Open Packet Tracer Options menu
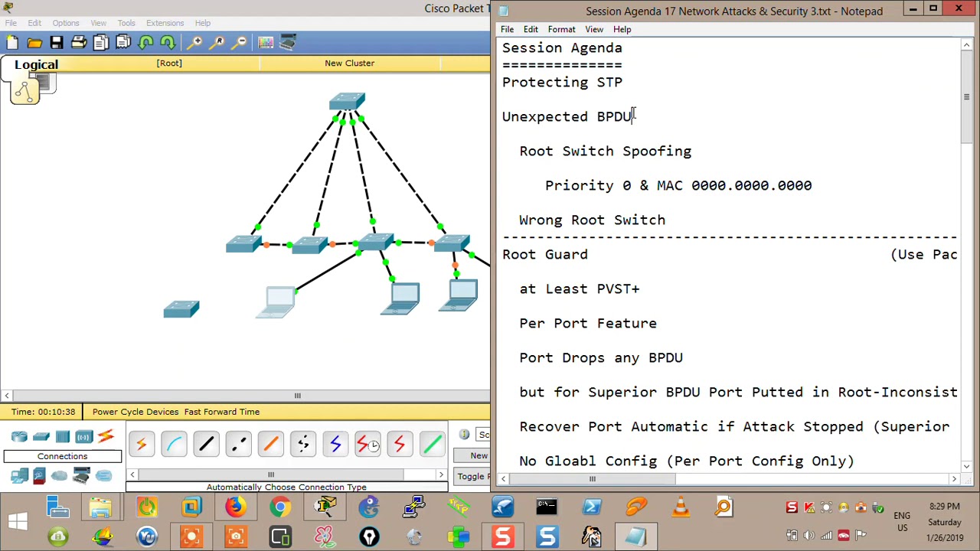This screenshot has width=980, height=551. click(x=66, y=23)
